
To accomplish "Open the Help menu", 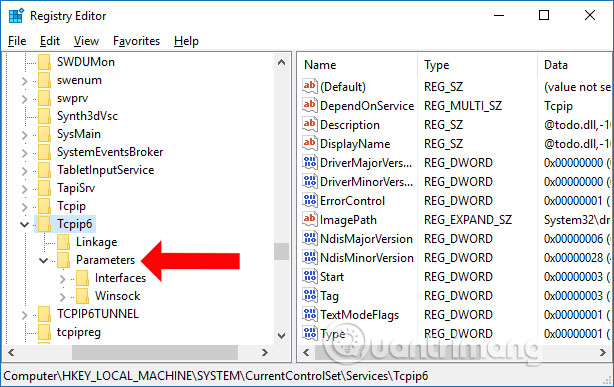I will pyautogui.click(x=186, y=41).
